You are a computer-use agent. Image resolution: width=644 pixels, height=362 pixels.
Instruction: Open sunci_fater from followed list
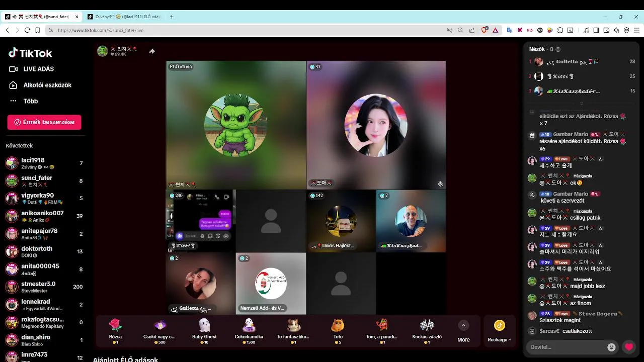point(44,180)
